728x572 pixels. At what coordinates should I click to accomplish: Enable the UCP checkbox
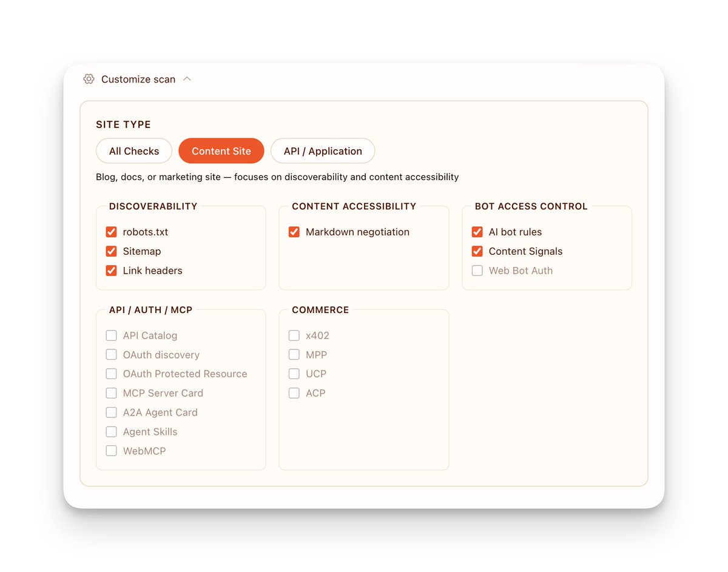pos(294,374)
